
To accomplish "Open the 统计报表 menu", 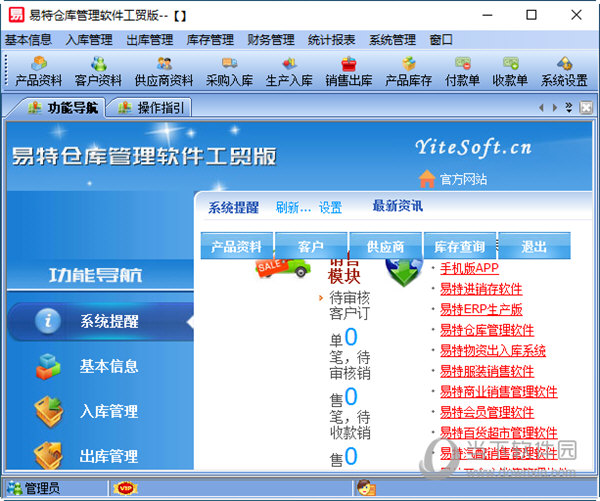I will click(331, 39).
